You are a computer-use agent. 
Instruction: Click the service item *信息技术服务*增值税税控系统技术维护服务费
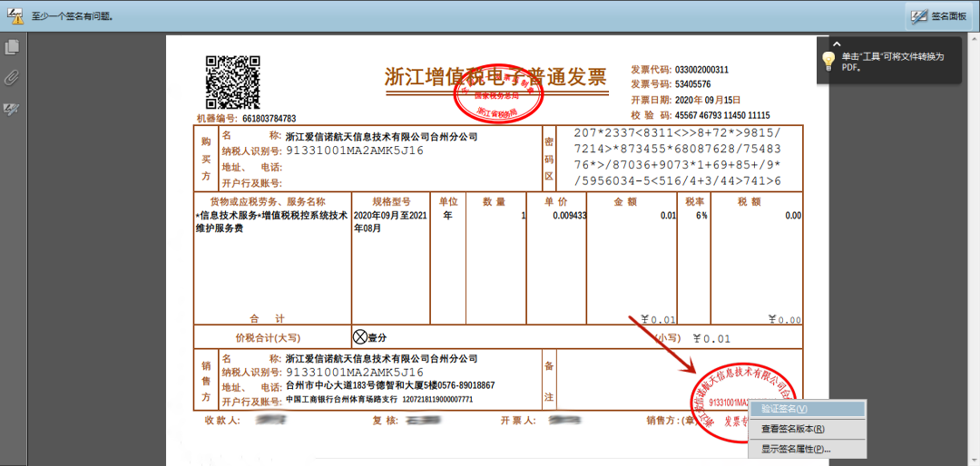tap(271, 222)
